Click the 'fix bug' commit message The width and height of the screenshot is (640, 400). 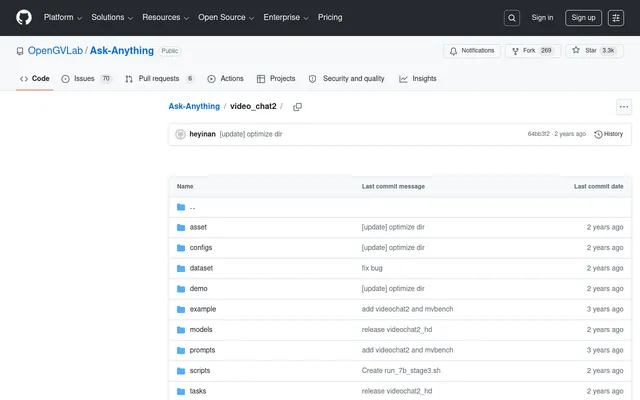pos(372,268)
